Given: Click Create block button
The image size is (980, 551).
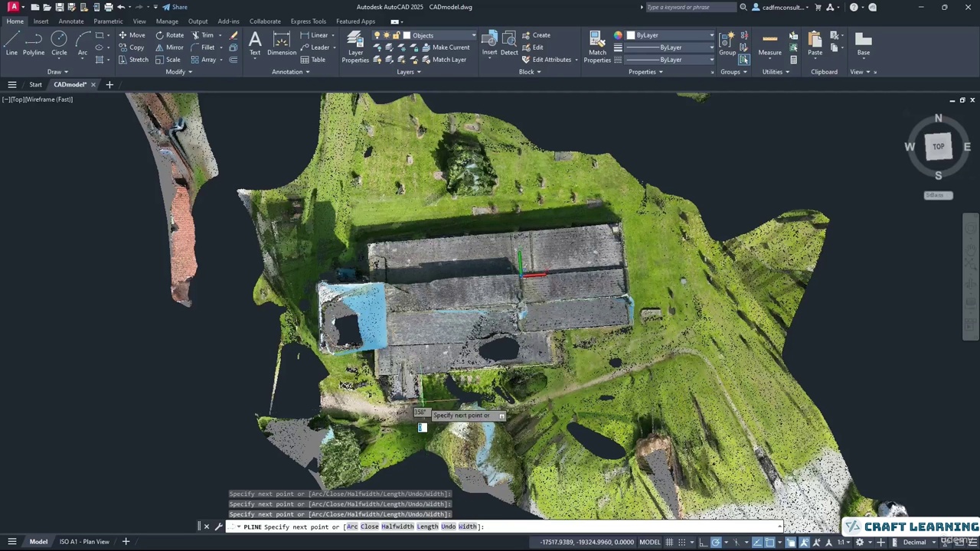Looking at the screenshot, I should click(x=536, y=35).
